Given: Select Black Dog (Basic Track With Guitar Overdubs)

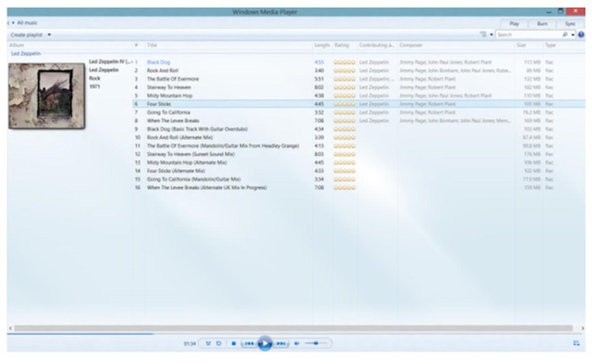Looking at the screenshot, I should pyautogui.click(x=197, y=129).
